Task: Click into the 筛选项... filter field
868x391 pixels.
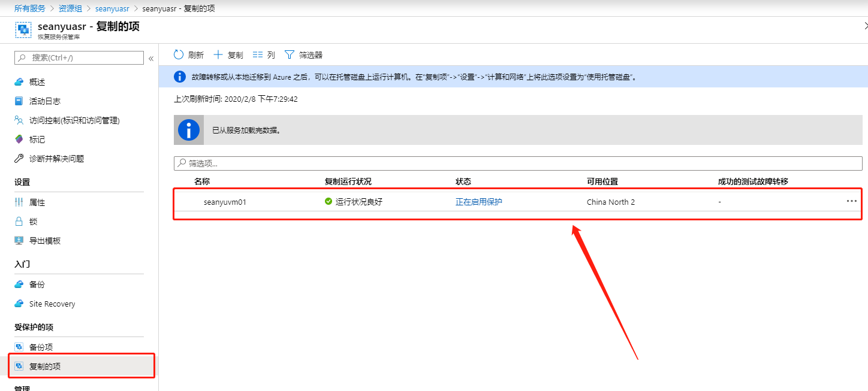Action: click(x=518, y=163)
